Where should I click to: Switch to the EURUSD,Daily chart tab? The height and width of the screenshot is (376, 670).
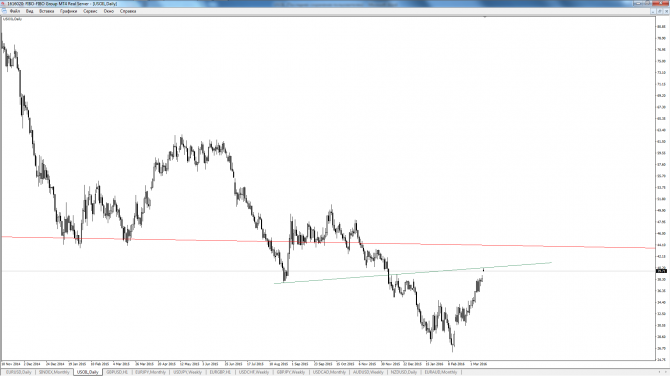[18, 372]
